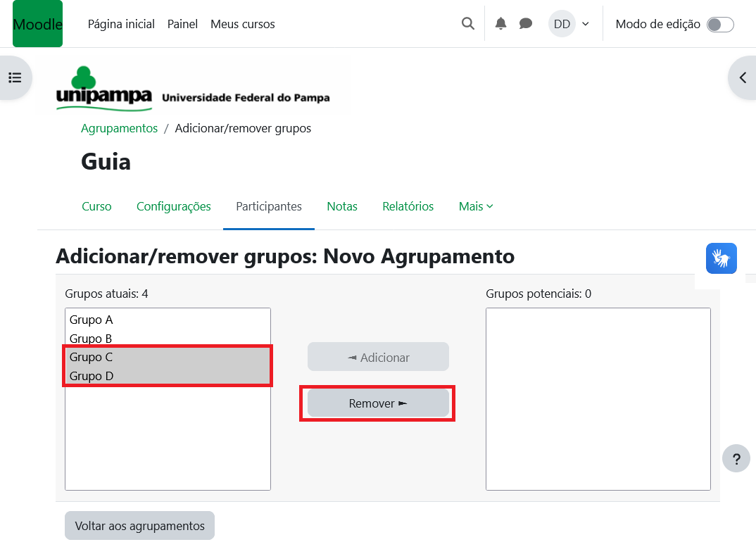Image resolution: width=756 pixels, height=554 pixels.
Task: Open the messaging chat bubble icon
Action: 526,24
